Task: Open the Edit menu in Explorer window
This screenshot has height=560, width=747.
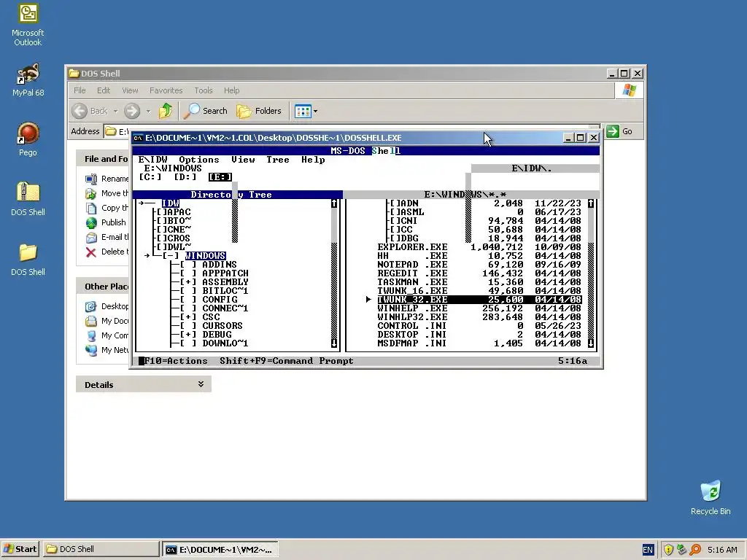Action: tap(104, 90)
